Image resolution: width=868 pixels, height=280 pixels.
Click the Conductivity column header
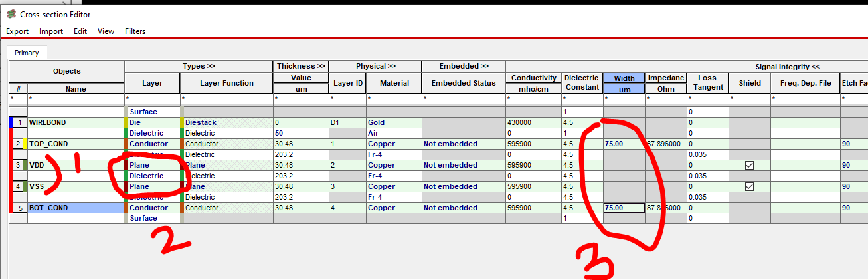[x=534, y=78]
